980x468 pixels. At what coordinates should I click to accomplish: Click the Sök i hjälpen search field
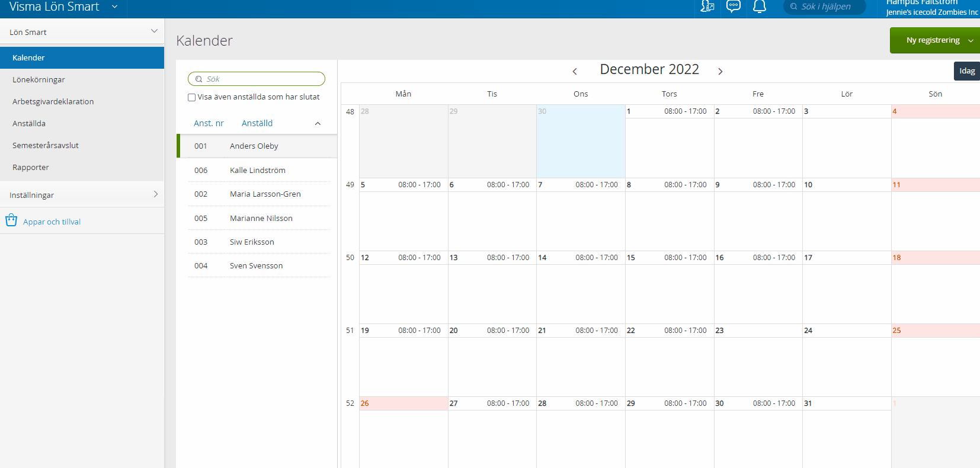coord(830,7)
